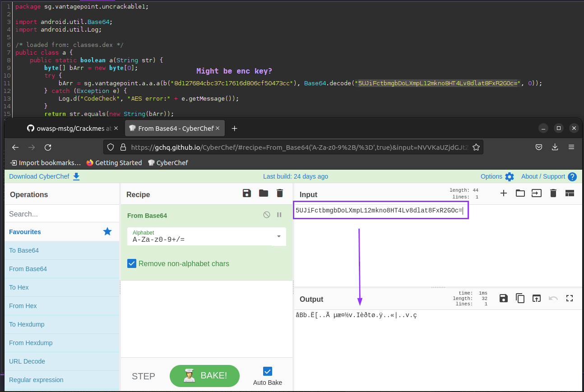Open Import bookmarks bookmark item
The height and width of the screenshot is (392, 584).
click(46, 162)
